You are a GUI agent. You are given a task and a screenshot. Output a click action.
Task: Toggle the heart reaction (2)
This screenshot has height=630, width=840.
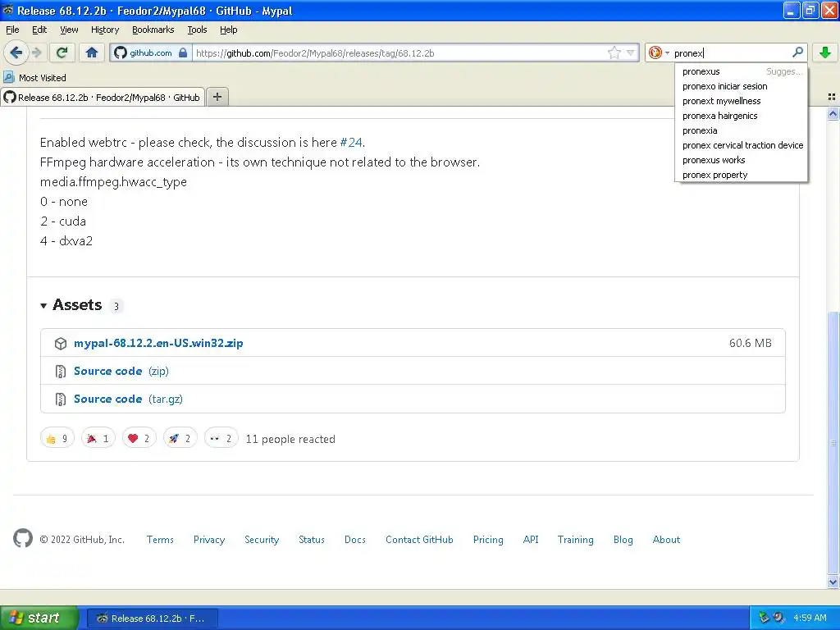click(x=139, y=439)
